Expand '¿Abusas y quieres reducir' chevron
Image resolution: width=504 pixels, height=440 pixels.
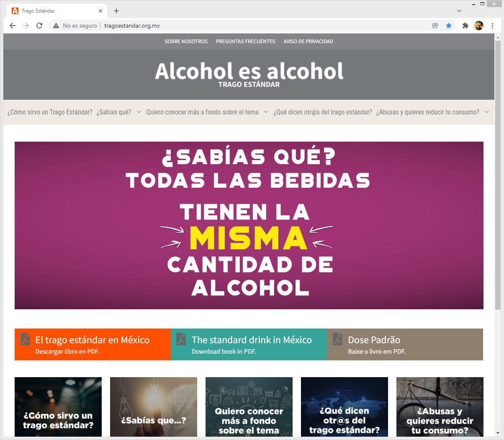coord(487,112)
